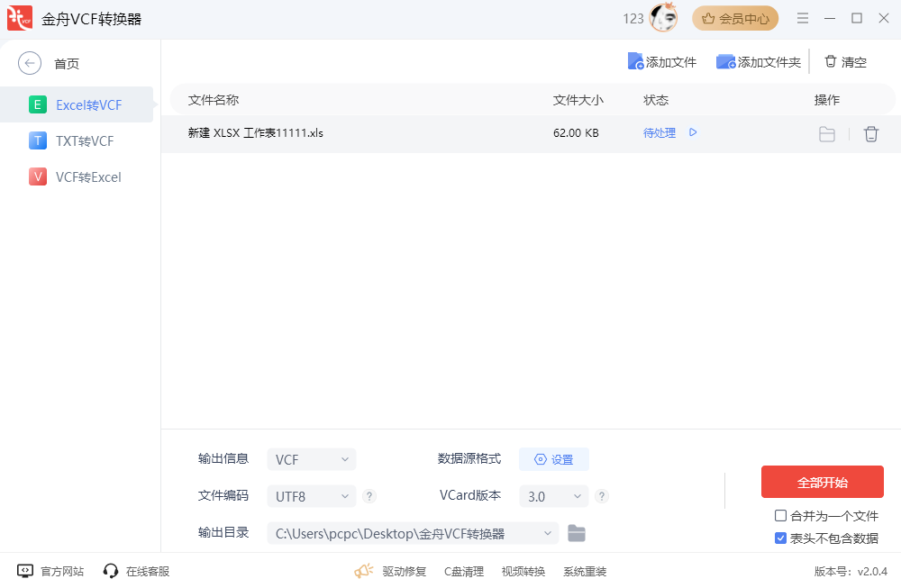Viewport: 901px width, 588px height.
Task: Click help icon next to VCard版本
Action: 602,496
